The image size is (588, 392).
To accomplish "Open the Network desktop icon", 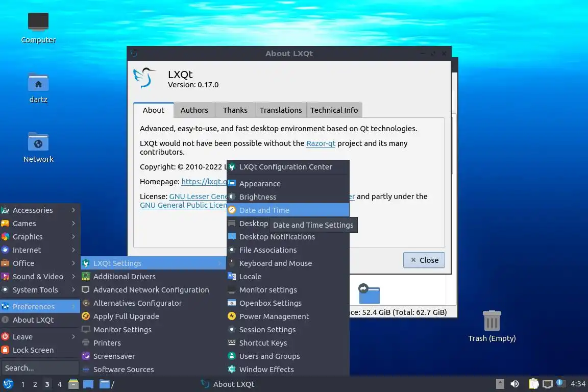I will point(38,148).
